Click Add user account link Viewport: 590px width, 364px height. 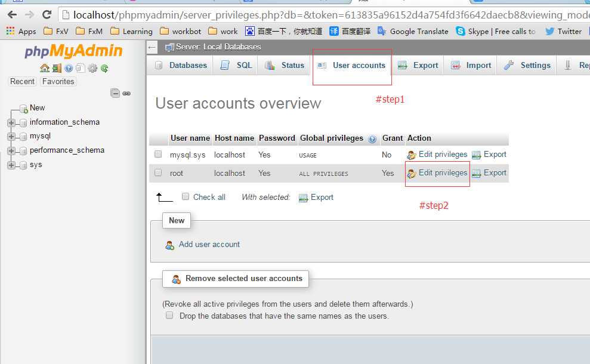209,244
